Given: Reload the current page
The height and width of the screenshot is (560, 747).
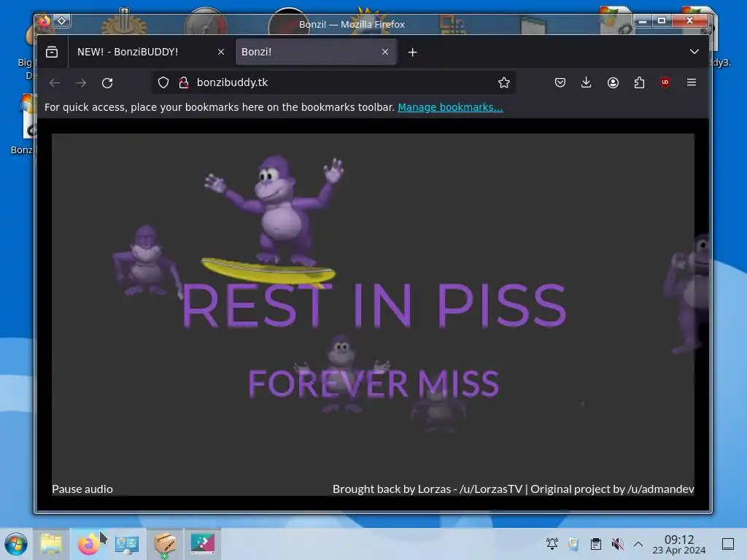Looking at the screenshot, I should tap(107, 83).
